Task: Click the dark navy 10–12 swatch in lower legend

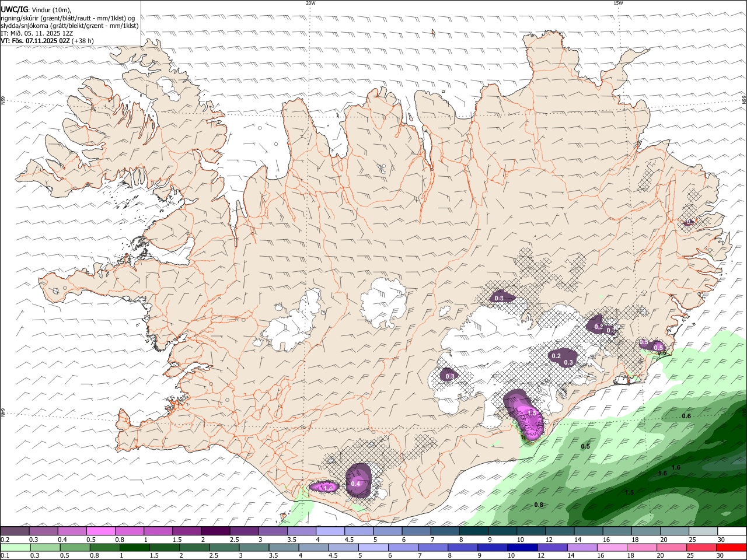Action: pos(522,547)
